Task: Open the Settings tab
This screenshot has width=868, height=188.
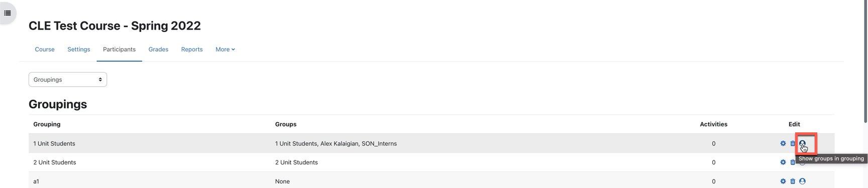Action: point(79,49)
